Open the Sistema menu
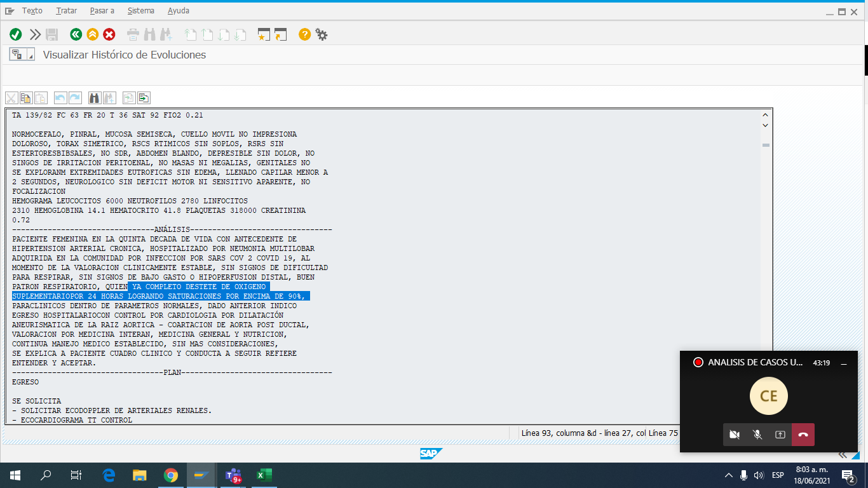This screenshot has width=868, height=488. click(x=140, y=11)
